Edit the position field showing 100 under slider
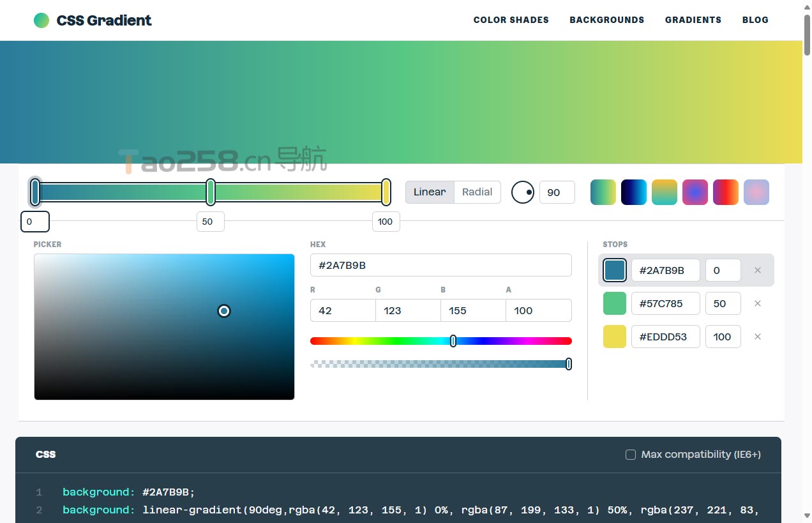This screenshot has width=812, height=523. pos(386,222)
